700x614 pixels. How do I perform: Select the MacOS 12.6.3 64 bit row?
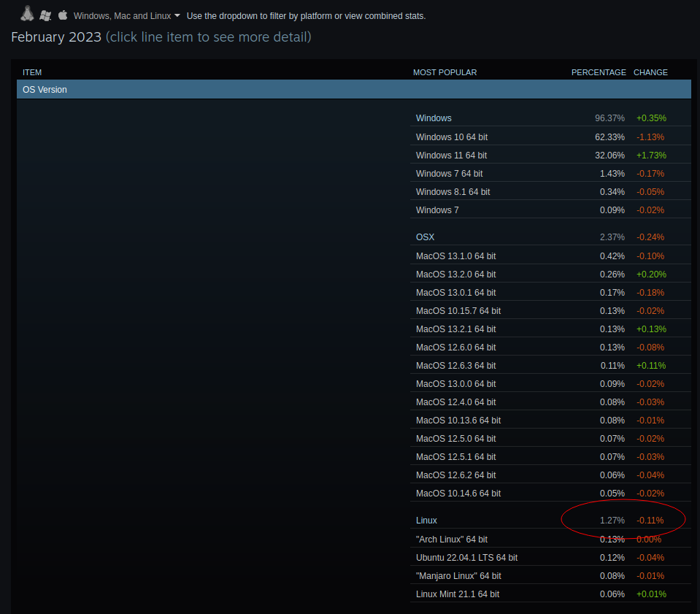pos(550,365)
